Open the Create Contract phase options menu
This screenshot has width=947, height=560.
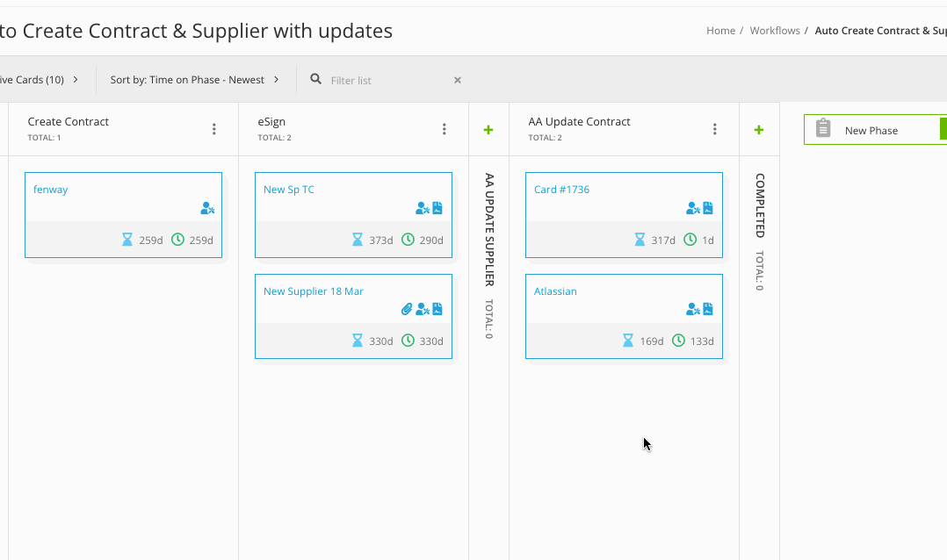[x=213, y=129]
